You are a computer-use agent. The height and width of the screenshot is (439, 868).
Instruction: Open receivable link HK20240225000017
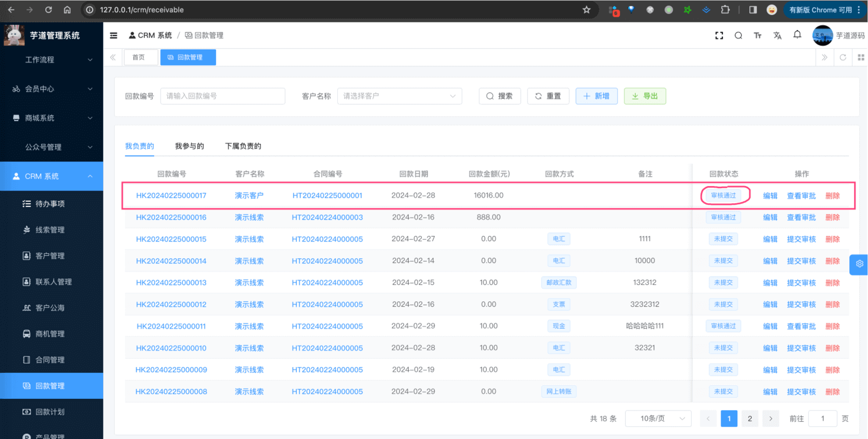[171, 196]
